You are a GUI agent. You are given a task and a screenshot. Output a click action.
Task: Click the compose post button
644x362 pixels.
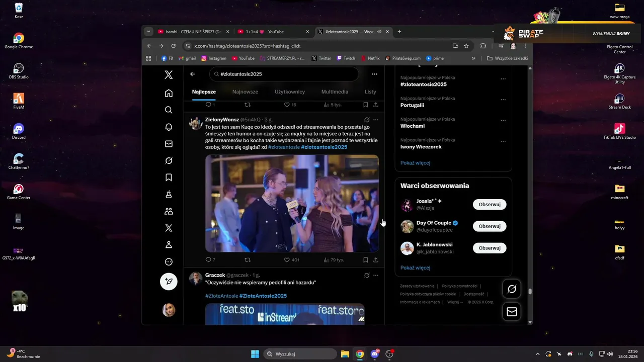[x=169, y=282]
